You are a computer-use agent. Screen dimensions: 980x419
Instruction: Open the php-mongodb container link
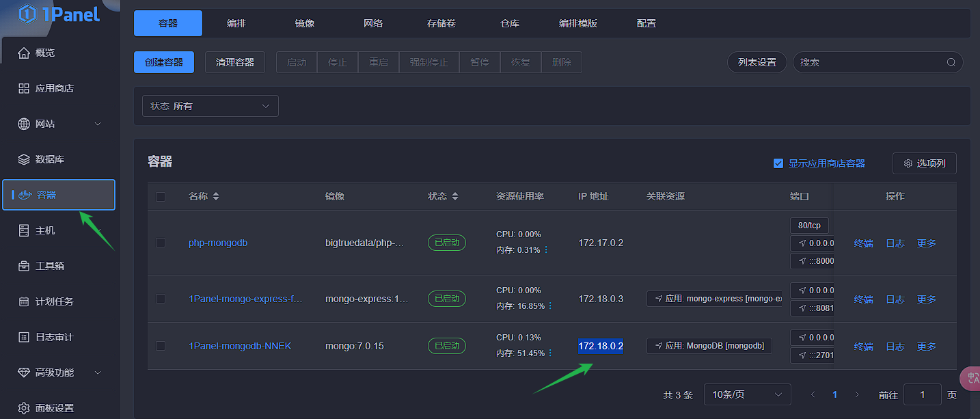(218, 243)
